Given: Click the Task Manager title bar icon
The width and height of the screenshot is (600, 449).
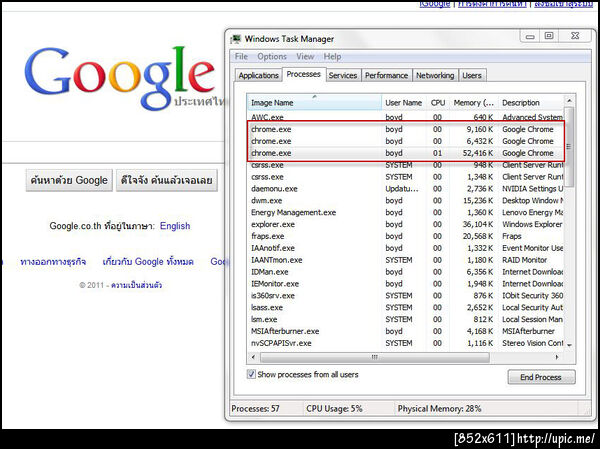Looking at the screenshot, I should tap(236, 39).
